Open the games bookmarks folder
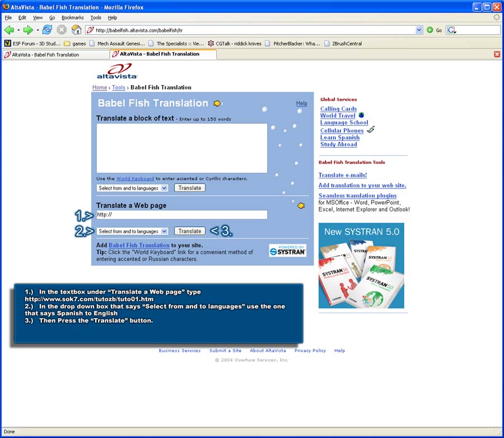Viewport: 504px width, 438px height. (75, 43)
